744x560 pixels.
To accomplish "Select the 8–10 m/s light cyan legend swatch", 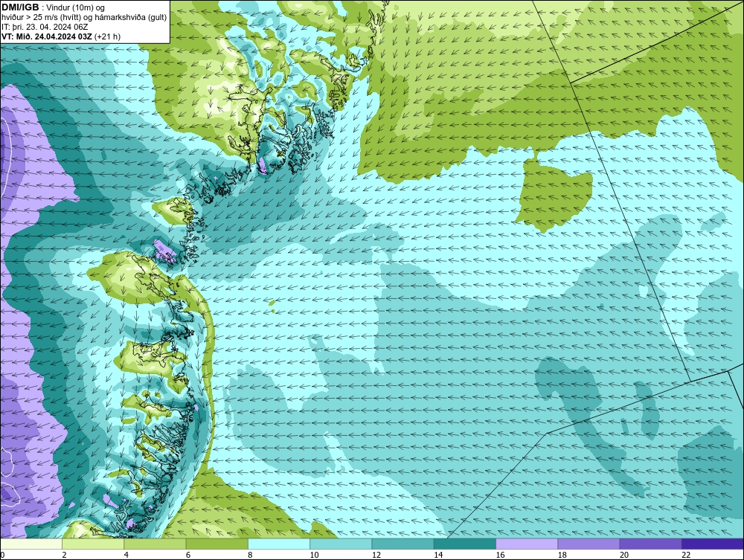I will click(279, 544).
